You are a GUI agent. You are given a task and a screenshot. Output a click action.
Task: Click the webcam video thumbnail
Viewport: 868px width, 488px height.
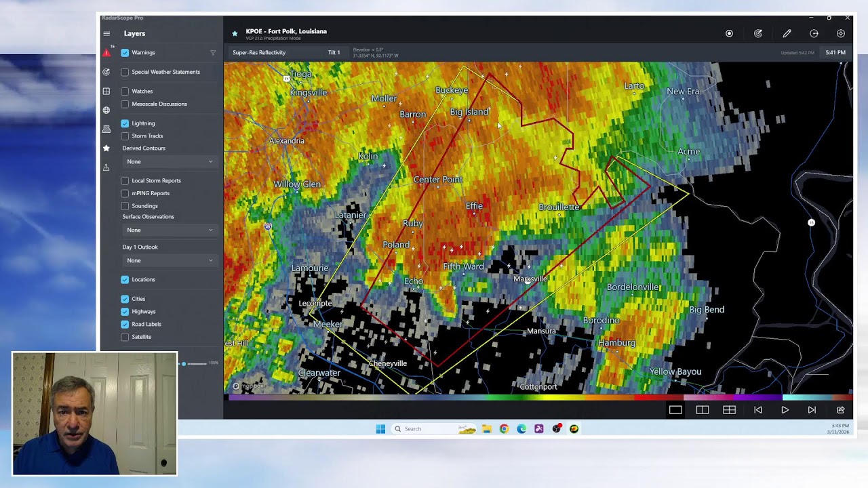95,413
